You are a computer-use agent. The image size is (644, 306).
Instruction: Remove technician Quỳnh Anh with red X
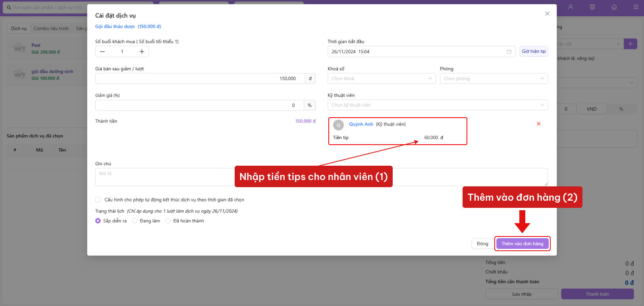[x=539, y=124]
